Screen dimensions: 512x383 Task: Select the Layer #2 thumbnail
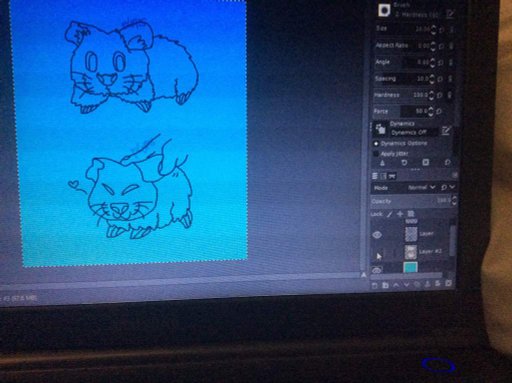click(411, 252)
